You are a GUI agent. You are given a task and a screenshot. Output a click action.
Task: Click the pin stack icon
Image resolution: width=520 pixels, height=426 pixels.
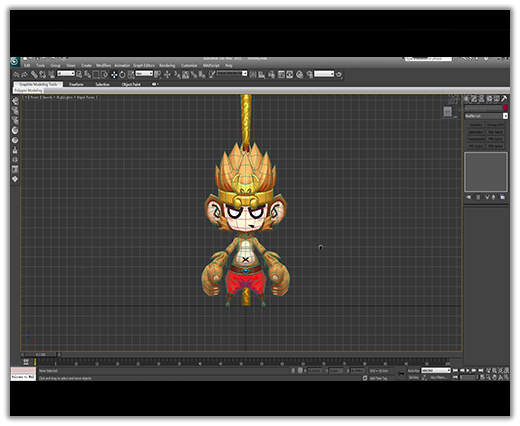(469, 197)
